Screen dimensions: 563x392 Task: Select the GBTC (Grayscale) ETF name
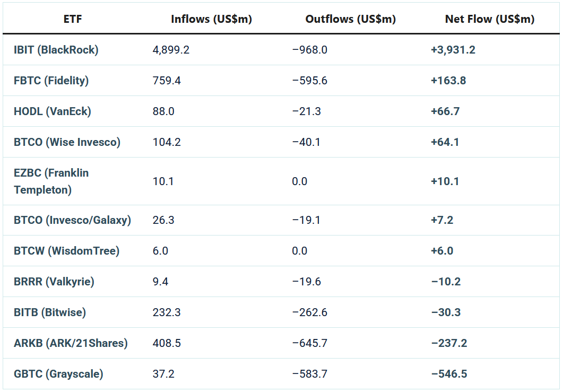coord(58,373)
